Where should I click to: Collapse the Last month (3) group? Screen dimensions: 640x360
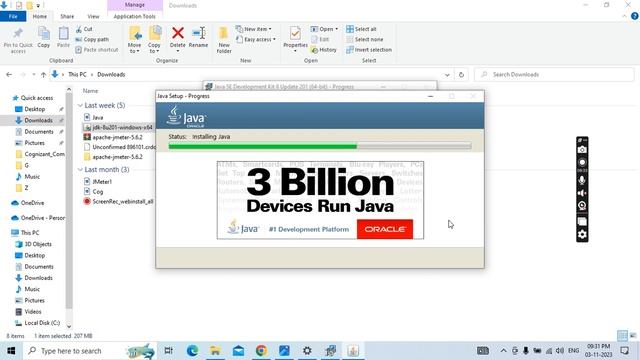coord(80,169)
